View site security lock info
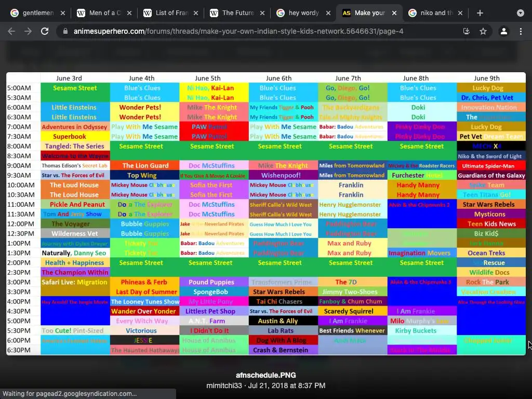This screenshot has height=399, width=532. [x=65, y=31]
